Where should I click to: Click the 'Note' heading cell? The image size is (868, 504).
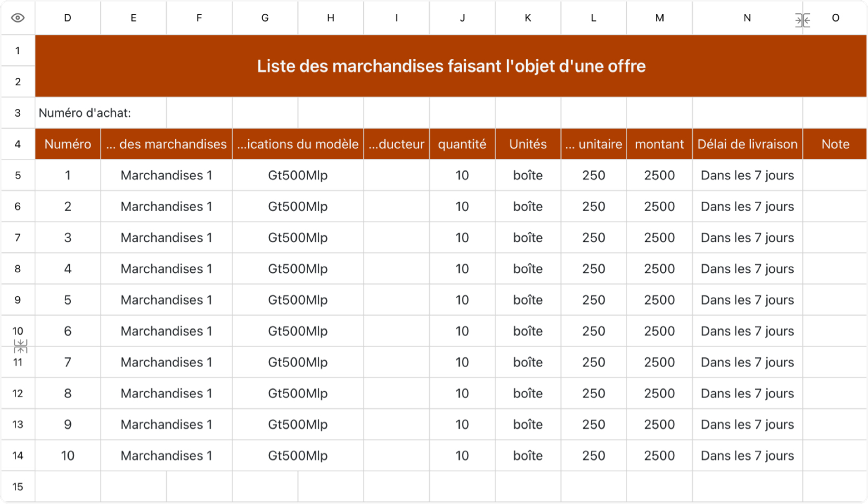click(x=835, y=144)
